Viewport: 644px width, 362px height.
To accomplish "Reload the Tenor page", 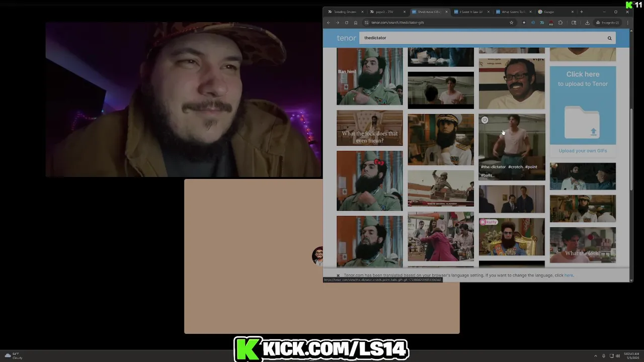I will click(347, 23).
